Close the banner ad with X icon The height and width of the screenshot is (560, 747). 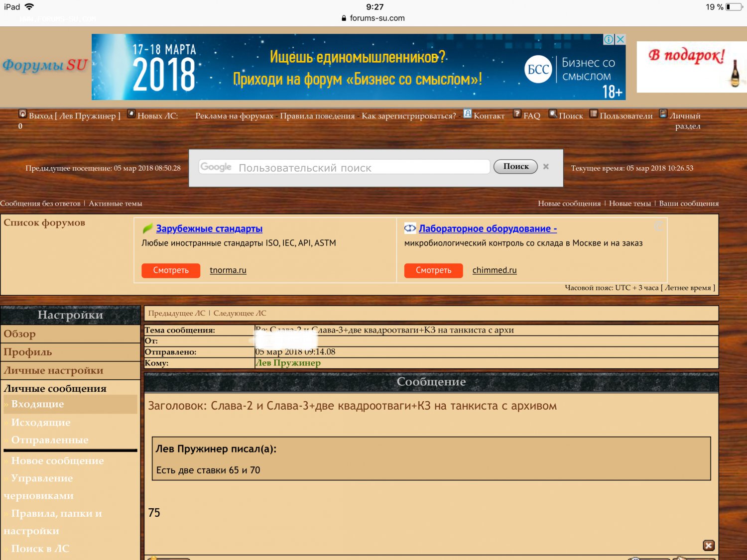(x=620, y=39)
